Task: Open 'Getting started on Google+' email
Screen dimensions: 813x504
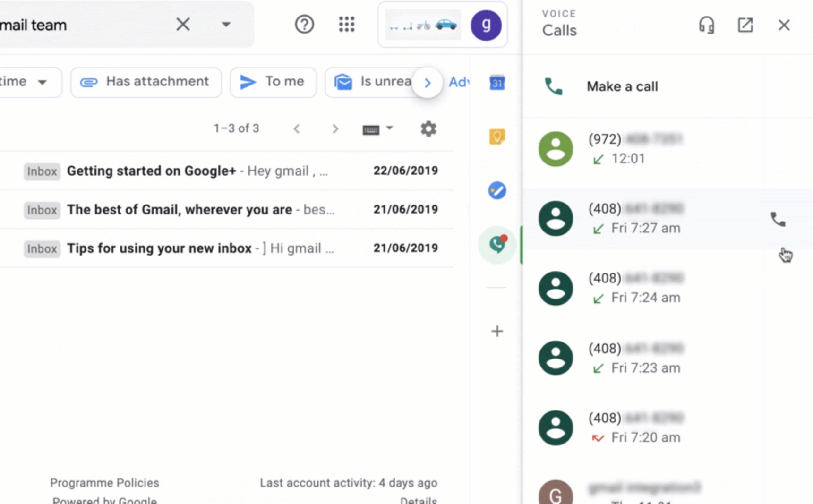Action: (x=227, y=171)
